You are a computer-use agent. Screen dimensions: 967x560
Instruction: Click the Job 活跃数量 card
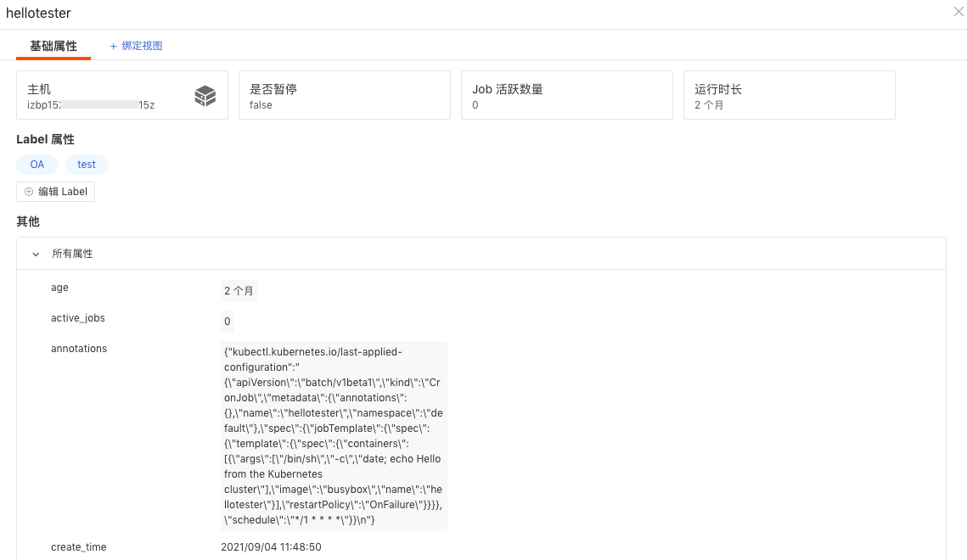click(566, 95)
